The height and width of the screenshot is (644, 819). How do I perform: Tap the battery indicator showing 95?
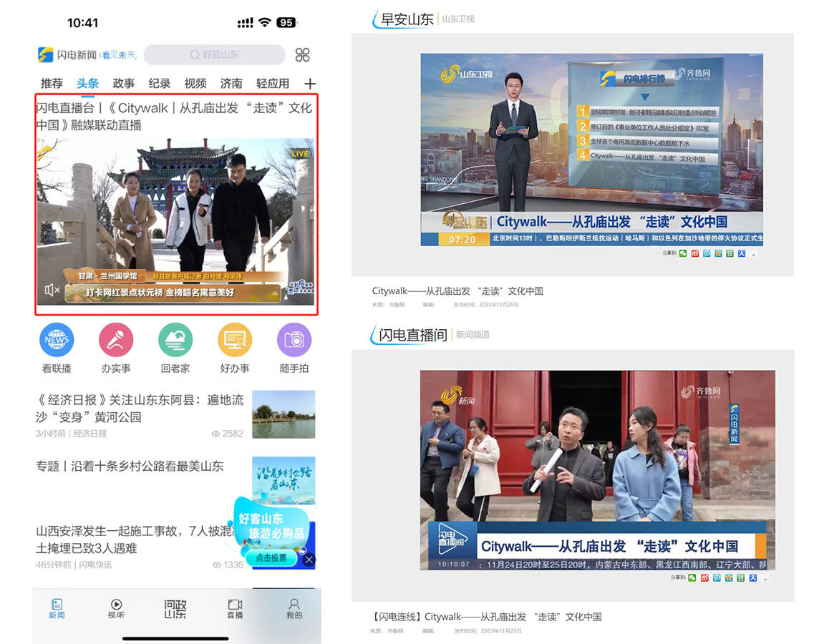(286, 22)
